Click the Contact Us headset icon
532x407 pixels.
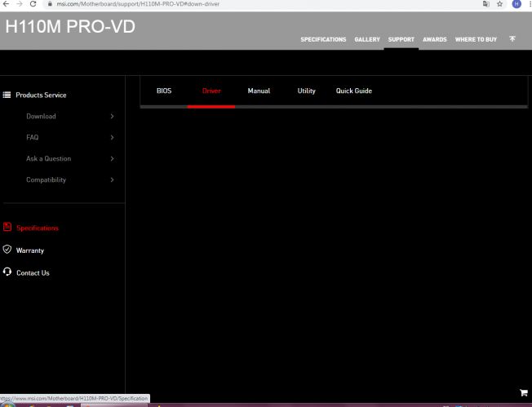7,272
